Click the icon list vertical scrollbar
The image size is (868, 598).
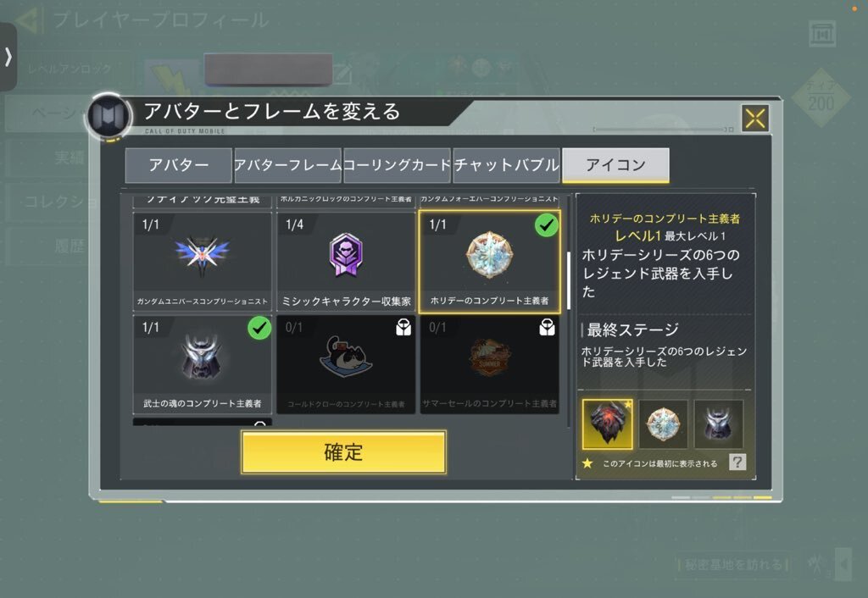tap(569, 280)
